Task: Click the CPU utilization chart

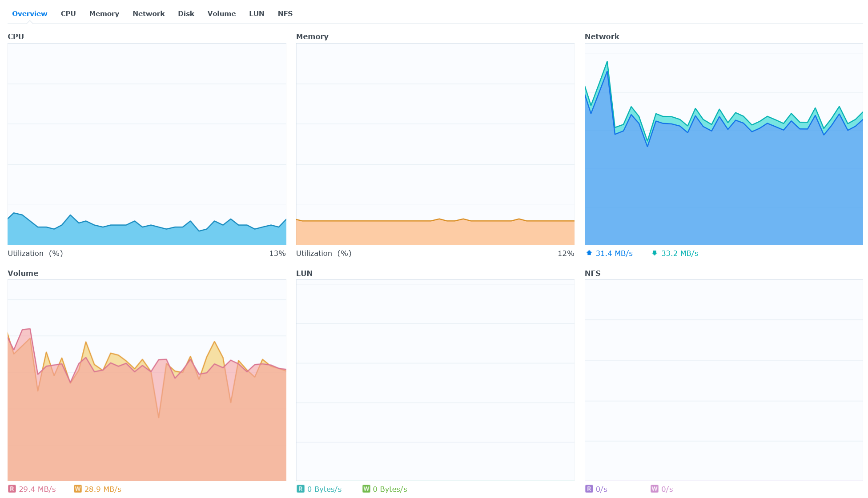Action: pos(147,144)
